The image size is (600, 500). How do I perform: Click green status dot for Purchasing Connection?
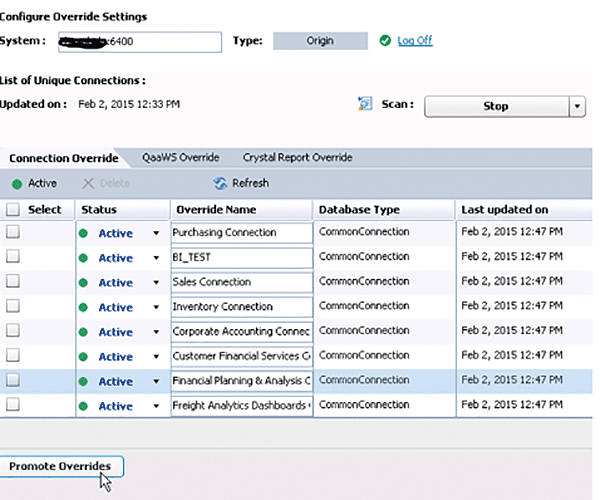85,233
